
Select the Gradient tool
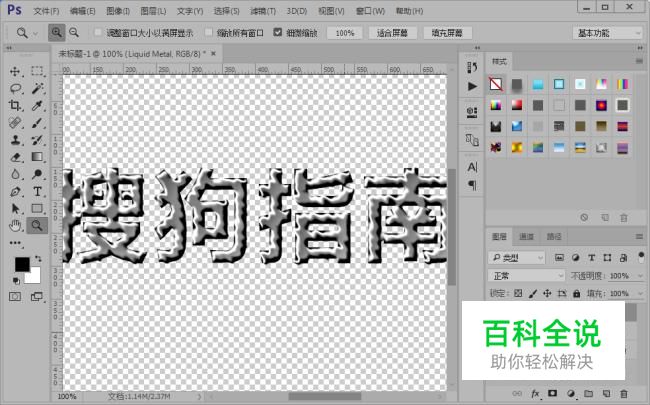tap(37, 157)
